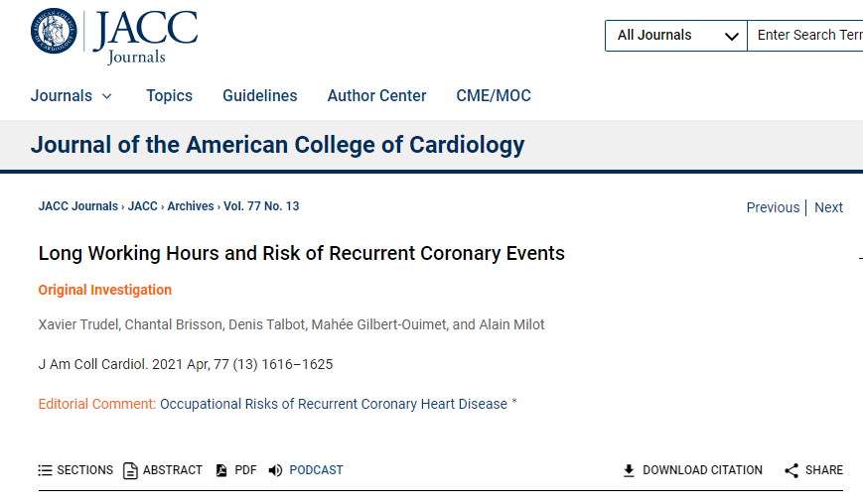
Task: Expand the Journals menu chevron
Action: click(107, 96)
